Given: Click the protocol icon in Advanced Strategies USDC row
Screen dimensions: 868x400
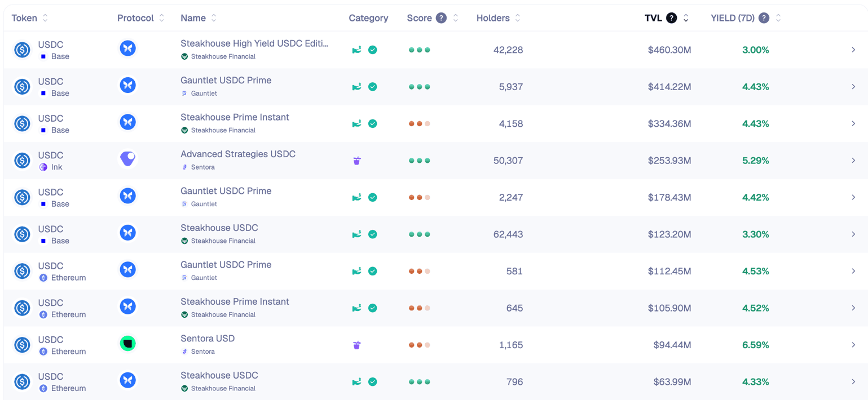Looking at the screenshot, I should click(x=128, y=159).
